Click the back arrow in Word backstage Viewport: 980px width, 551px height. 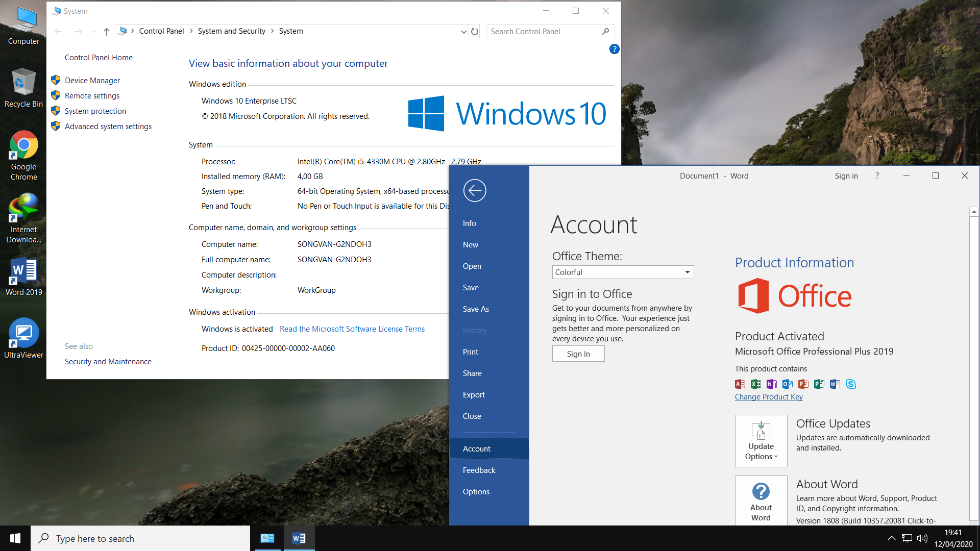pos(475,191)
